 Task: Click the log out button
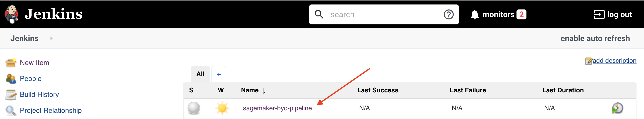pyautogui.click(x=613, y=14)
